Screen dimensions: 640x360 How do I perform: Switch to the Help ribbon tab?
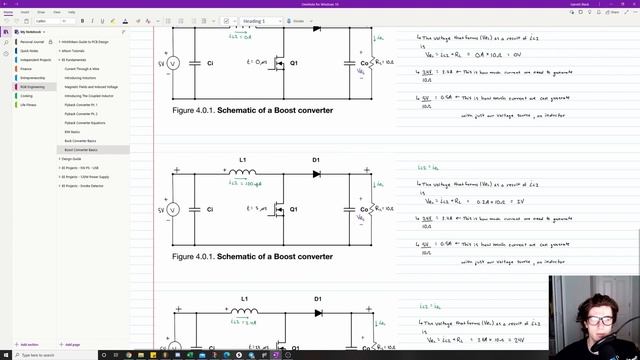71,12
